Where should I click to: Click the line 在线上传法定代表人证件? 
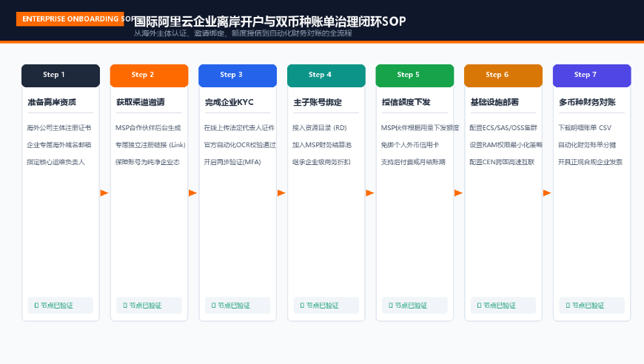click(239, 128)
